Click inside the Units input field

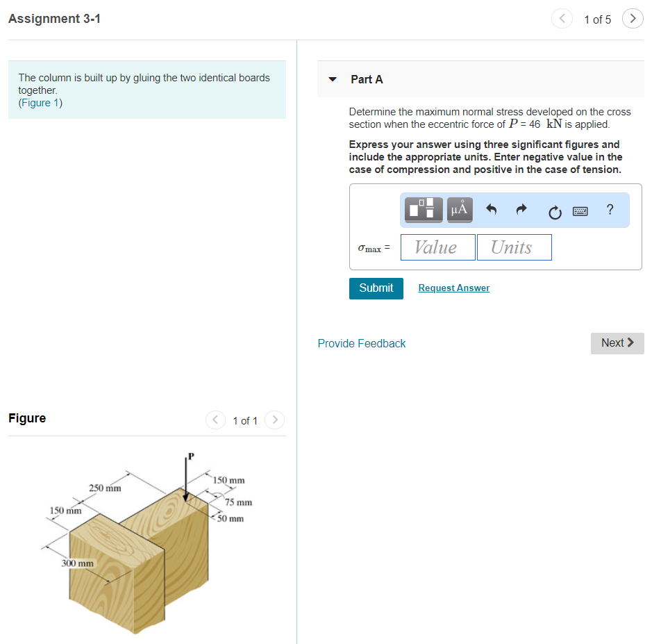(514, 247)
